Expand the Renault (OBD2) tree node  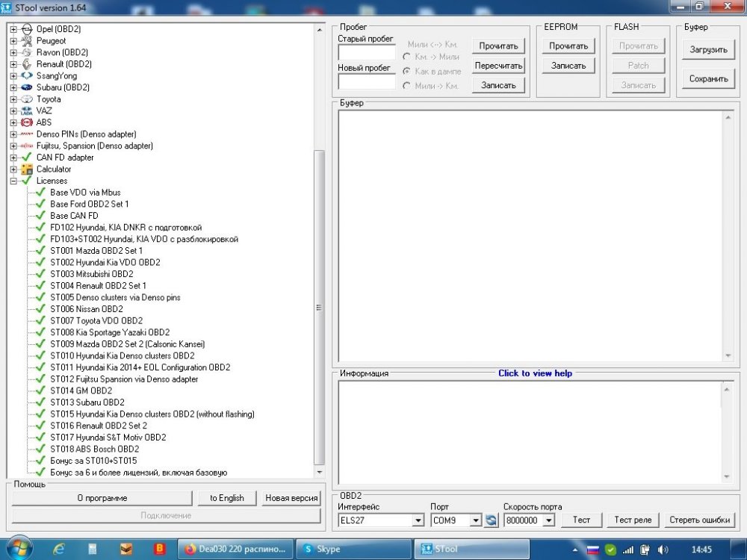13,64
